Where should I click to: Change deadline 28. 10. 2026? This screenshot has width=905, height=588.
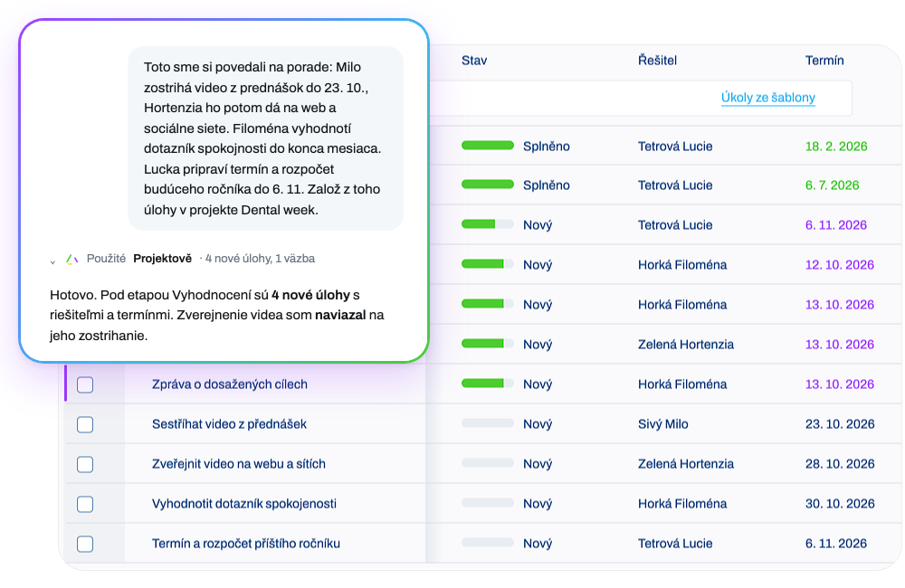[x=840, y=464]
